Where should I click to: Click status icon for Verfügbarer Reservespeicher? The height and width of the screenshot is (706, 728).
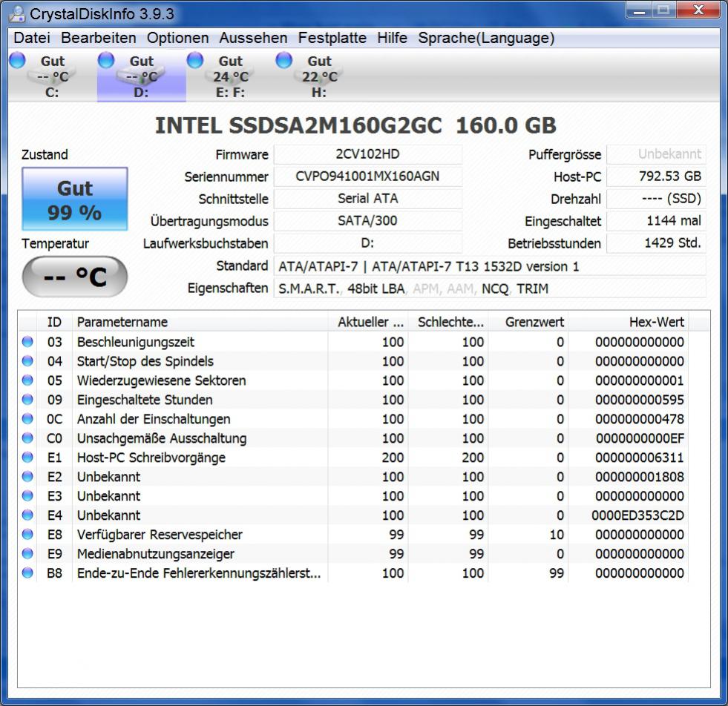(x=28, y=535)
